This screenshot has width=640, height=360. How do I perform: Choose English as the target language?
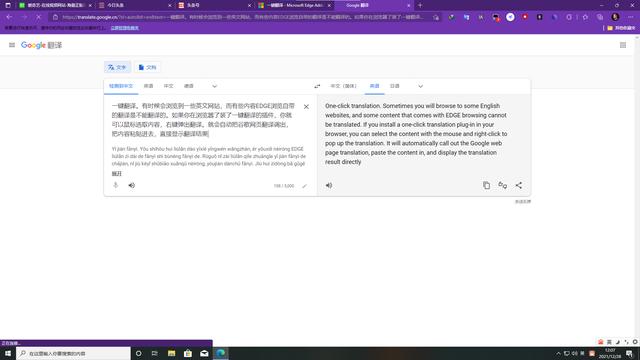374,86
